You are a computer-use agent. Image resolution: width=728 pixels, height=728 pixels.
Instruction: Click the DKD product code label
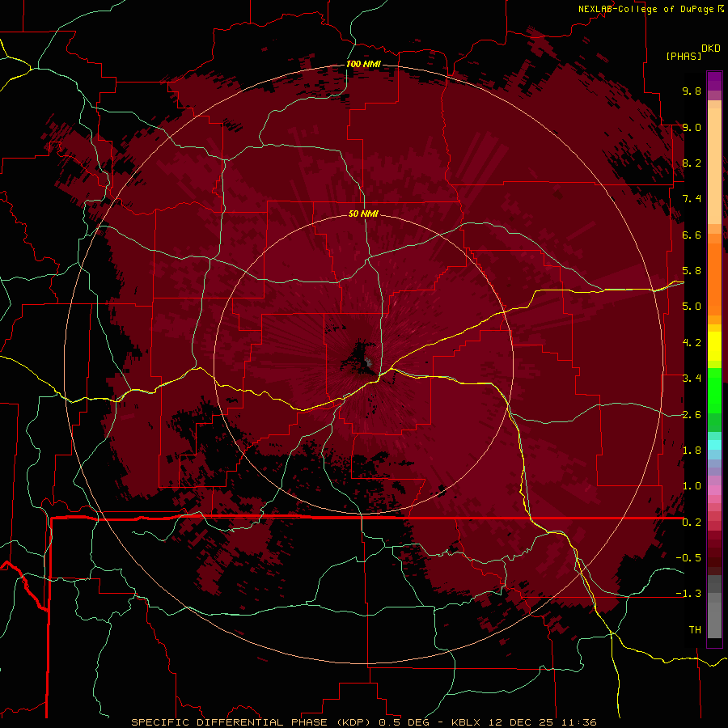point(711,49)
